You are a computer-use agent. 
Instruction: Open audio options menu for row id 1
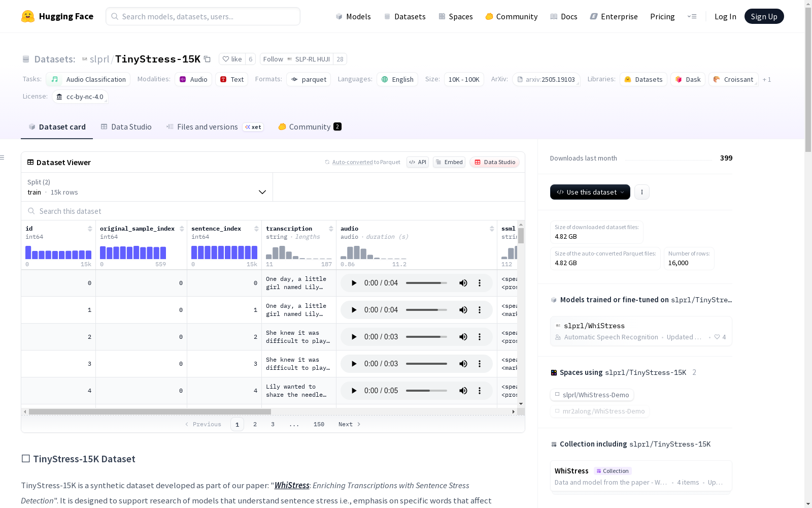click(x=480, y=310)
